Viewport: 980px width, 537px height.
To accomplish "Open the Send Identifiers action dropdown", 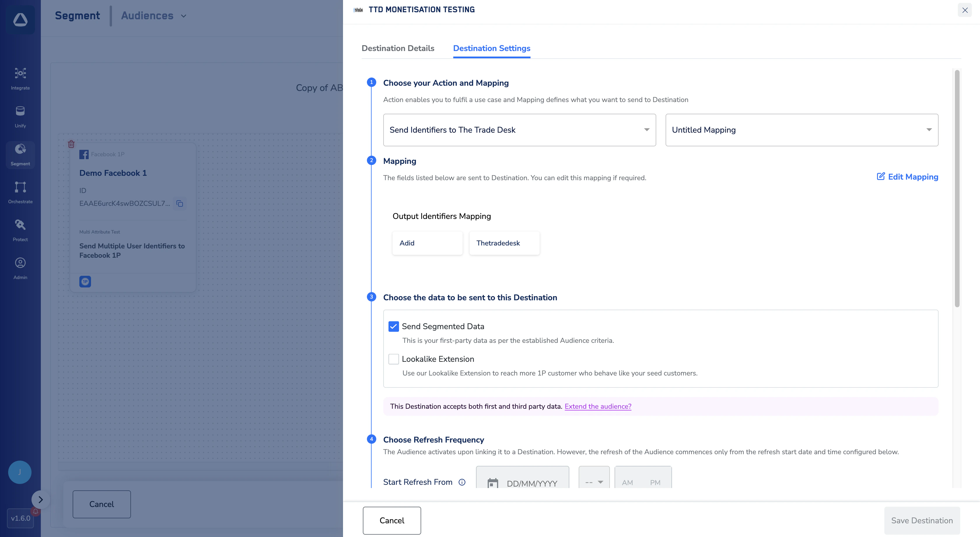I will [519, 130].
